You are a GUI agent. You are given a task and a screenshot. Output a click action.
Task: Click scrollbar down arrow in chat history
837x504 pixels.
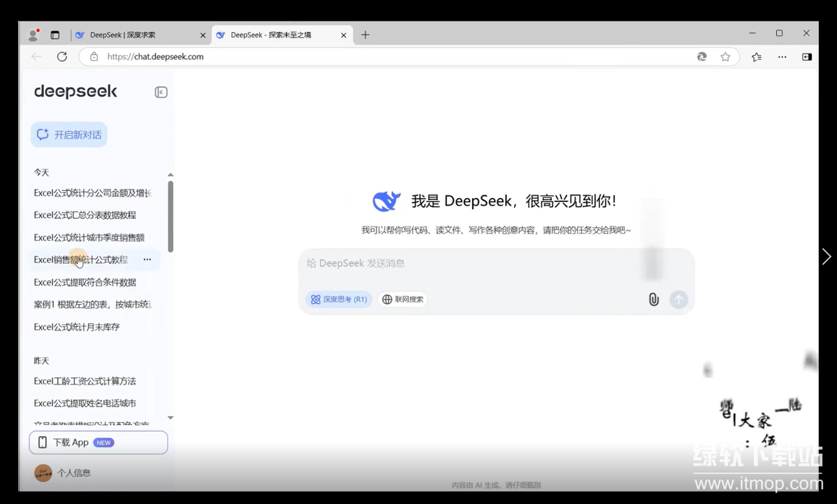[171, 418]
